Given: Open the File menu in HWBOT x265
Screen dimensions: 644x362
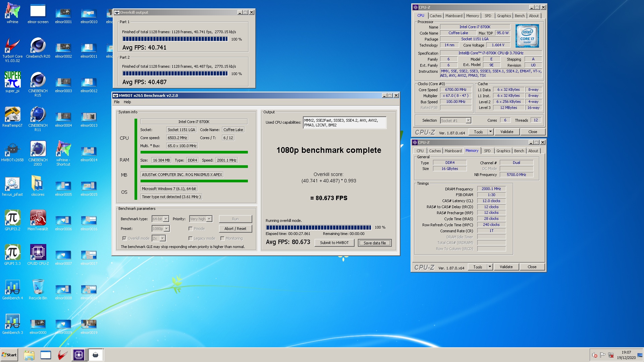Looking at the screenshot, I should (117, 102).
